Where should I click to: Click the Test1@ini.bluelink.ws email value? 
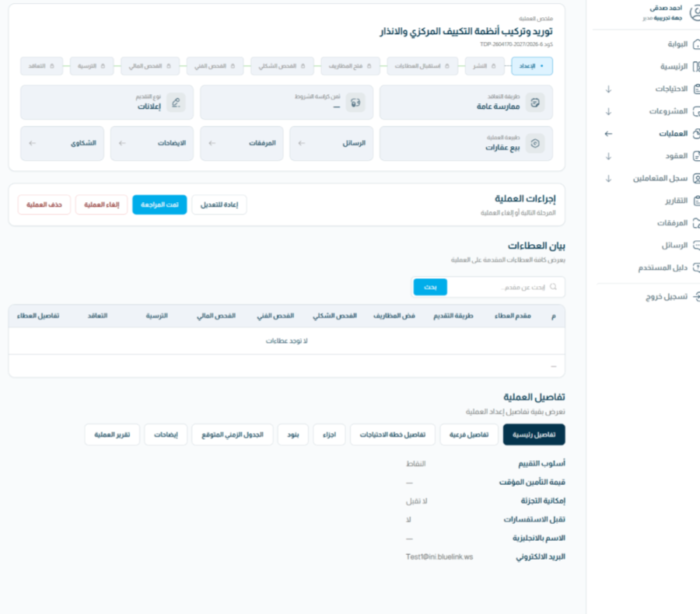pos(439,557)
